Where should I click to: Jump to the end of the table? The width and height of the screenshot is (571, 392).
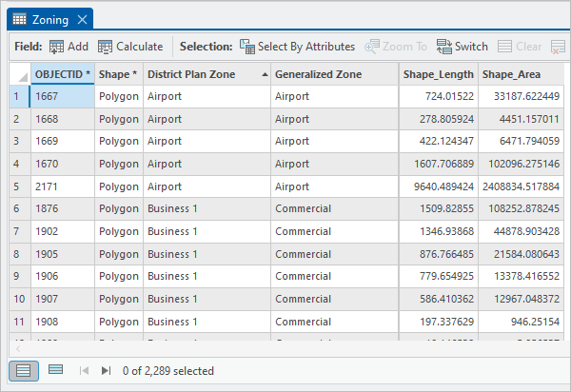pos(106,371)
